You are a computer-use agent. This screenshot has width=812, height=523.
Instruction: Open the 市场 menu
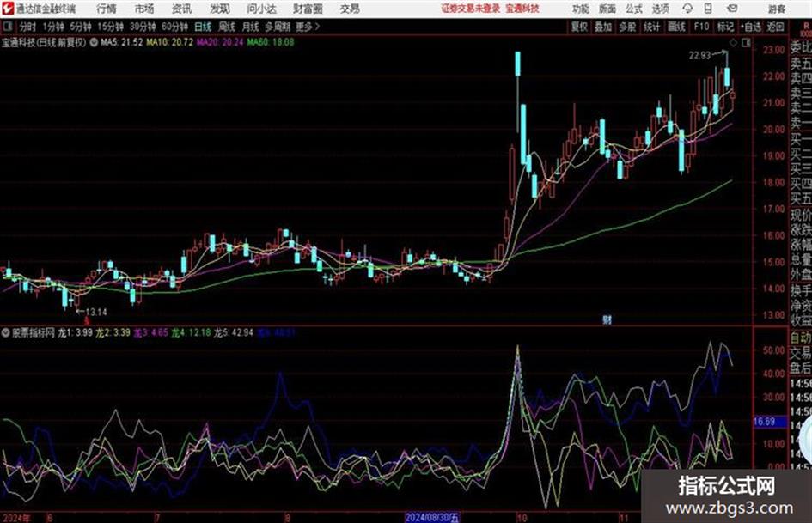[x=144, y=9]
